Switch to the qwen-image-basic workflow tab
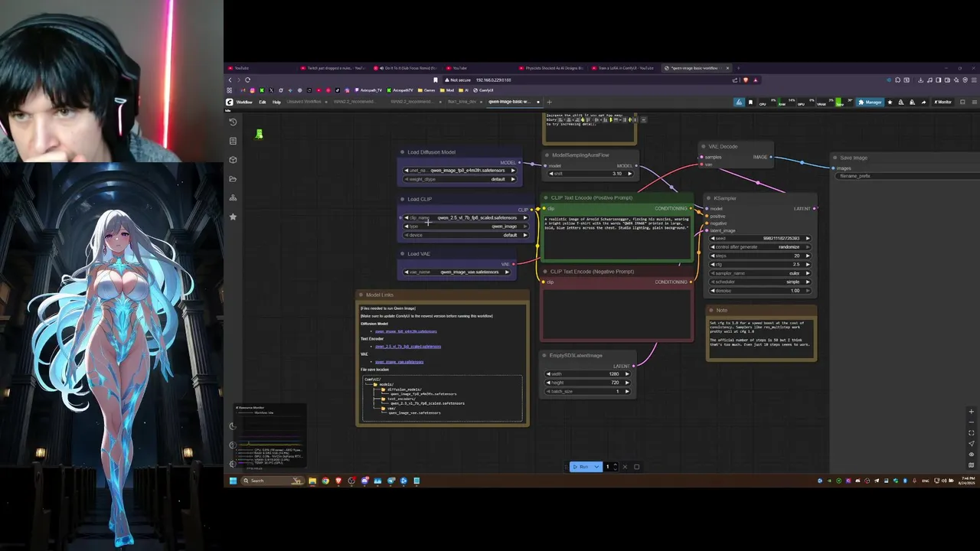The image size is (980, 551). pyautogui.click(x=509, y=102)
